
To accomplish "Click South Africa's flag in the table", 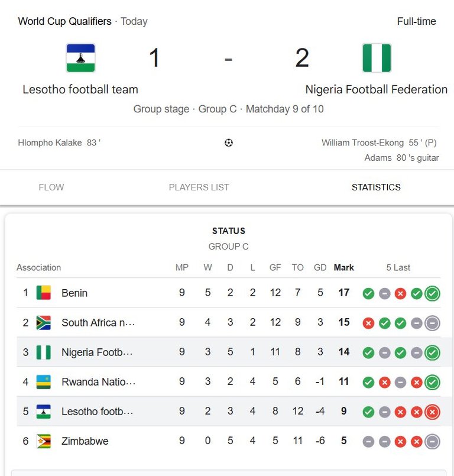I will pos(44,322).
